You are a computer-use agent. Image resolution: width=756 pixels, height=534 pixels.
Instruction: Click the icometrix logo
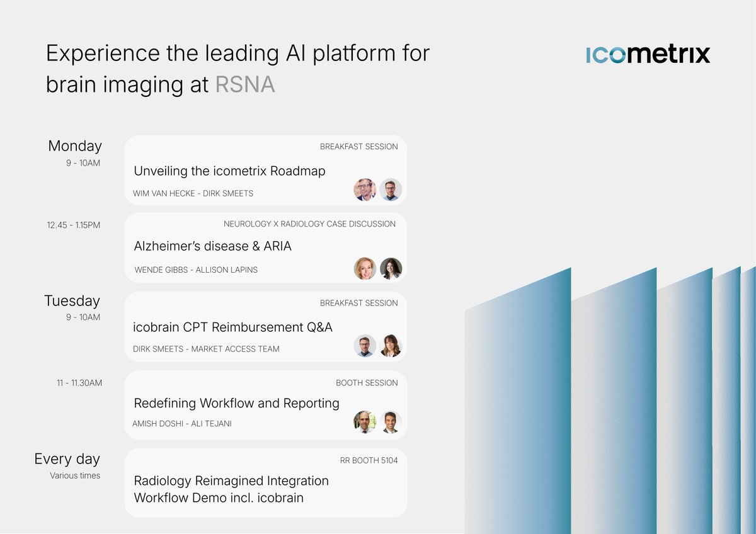pyautogui.click(x=648, y=55)
